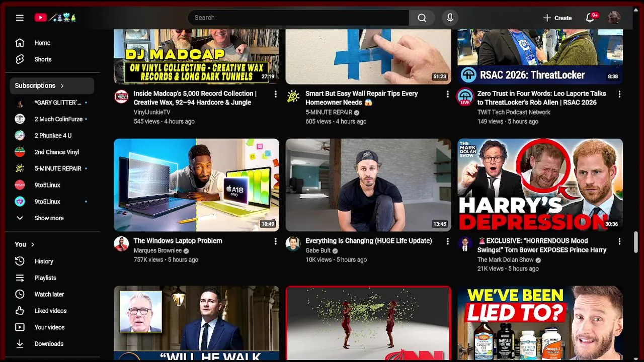Open 2nd Chance Vinyl subscription
Screen dimensions: 644x362
(52, 152)
